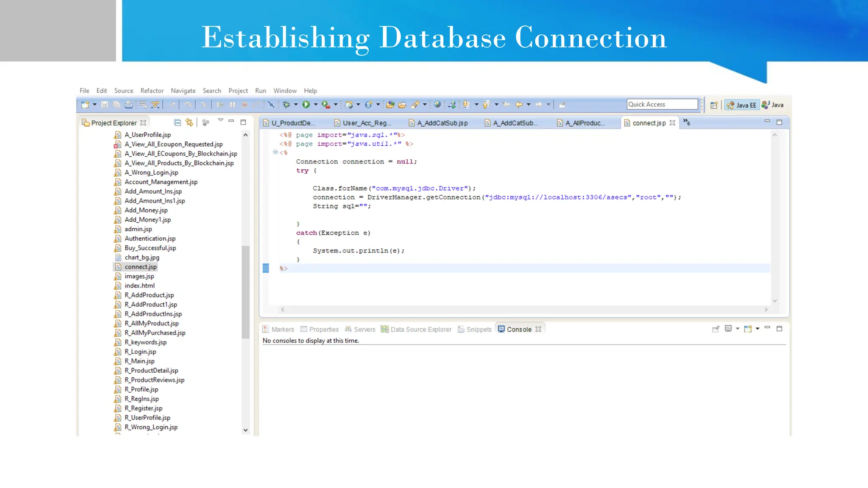Screen dimensions: 868x488
Task: Click the red Terminate stop icon
Action: 245,105
